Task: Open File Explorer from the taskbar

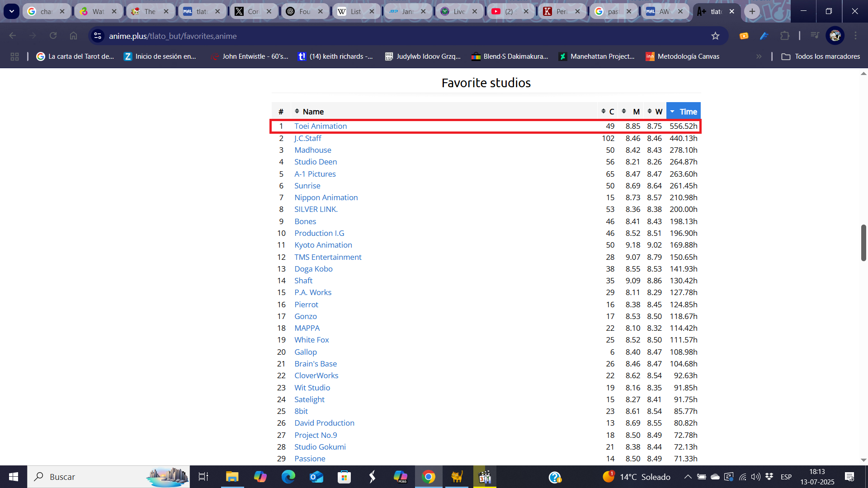Action: pos(232,477)
